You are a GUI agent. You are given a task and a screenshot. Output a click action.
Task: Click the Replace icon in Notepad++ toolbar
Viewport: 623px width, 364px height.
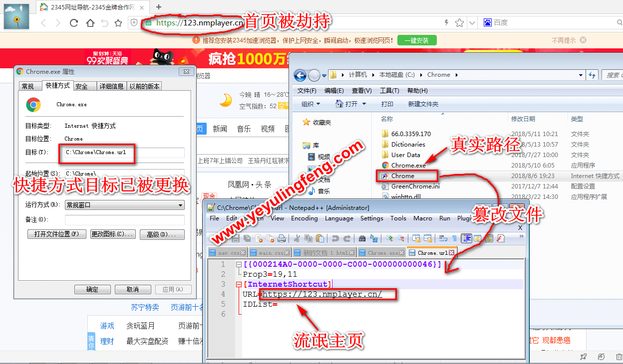pyautogui.click(x=374, y=239)
